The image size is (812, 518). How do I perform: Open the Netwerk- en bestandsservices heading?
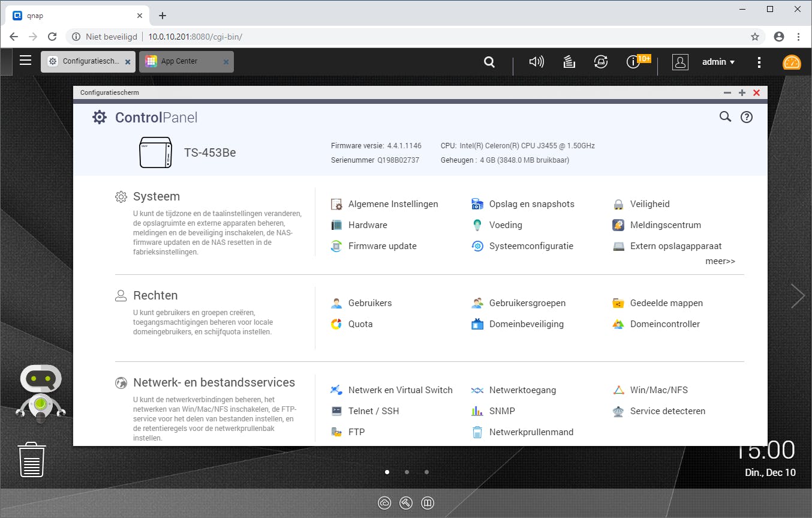(x=214, y=382)
